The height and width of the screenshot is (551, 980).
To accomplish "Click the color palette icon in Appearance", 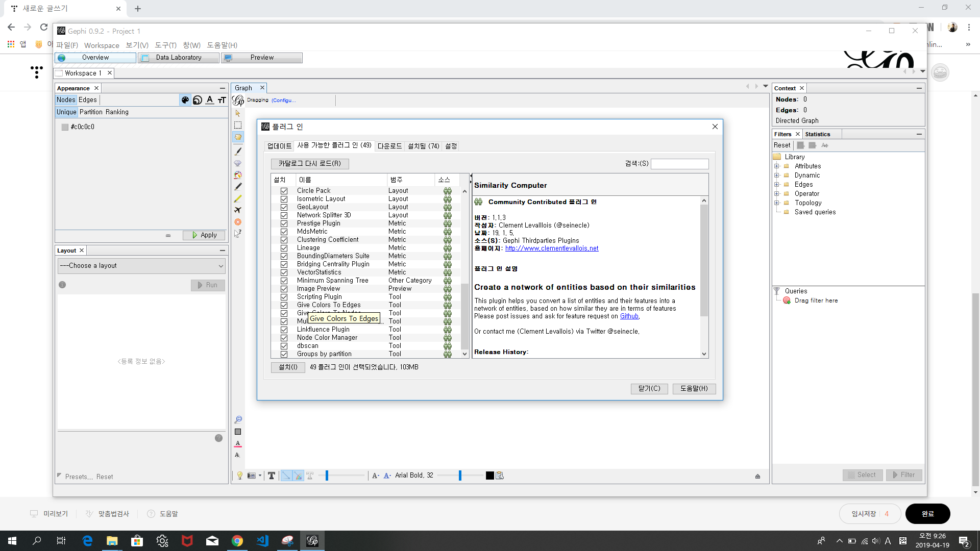I will [185, 100].
